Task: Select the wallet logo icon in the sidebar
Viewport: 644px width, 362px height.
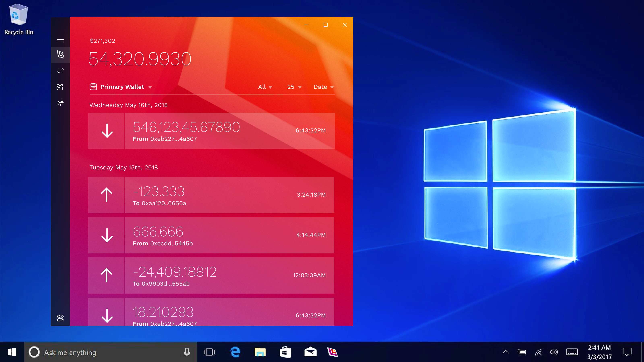Action: pos(60,54)
